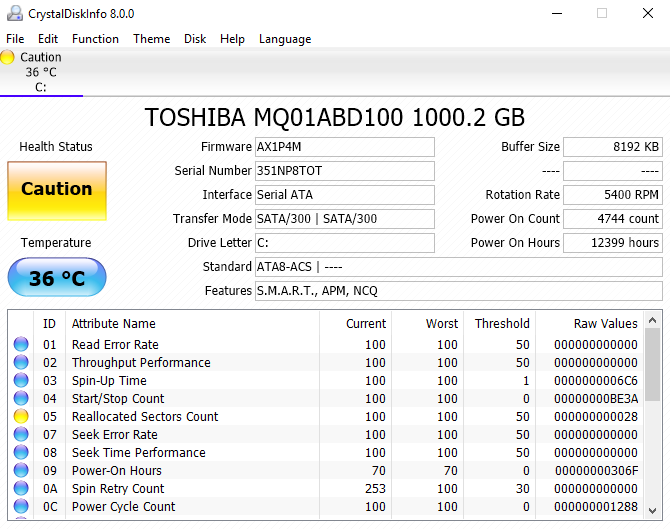Click the Worst column header
Screen dimensions: 670x529
tap(427, 323)
